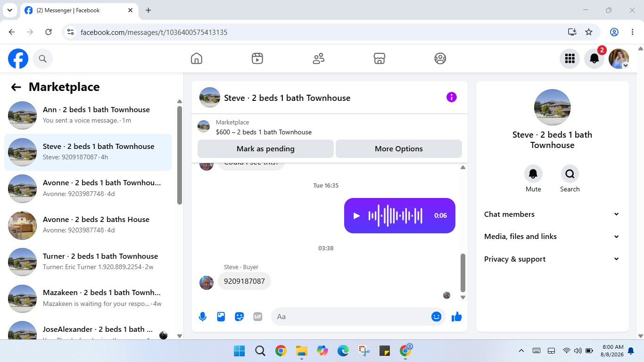Open Chrome profile button

pos(614,32)
